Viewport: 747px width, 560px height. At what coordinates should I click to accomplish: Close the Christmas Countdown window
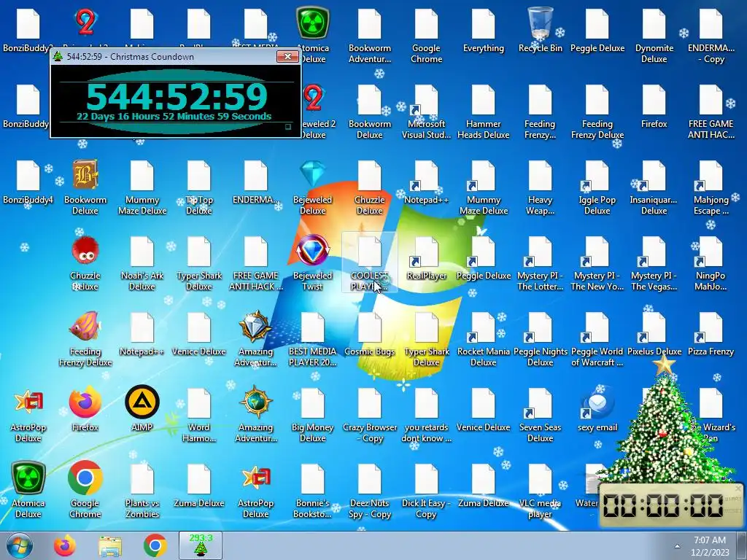point(287,57)
